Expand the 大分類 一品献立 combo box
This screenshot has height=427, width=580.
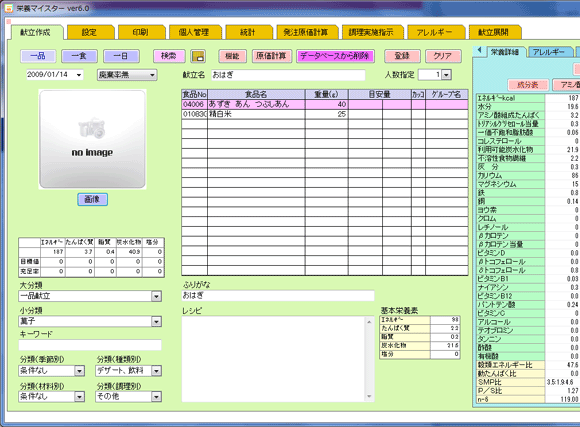(x=156, y=296)
